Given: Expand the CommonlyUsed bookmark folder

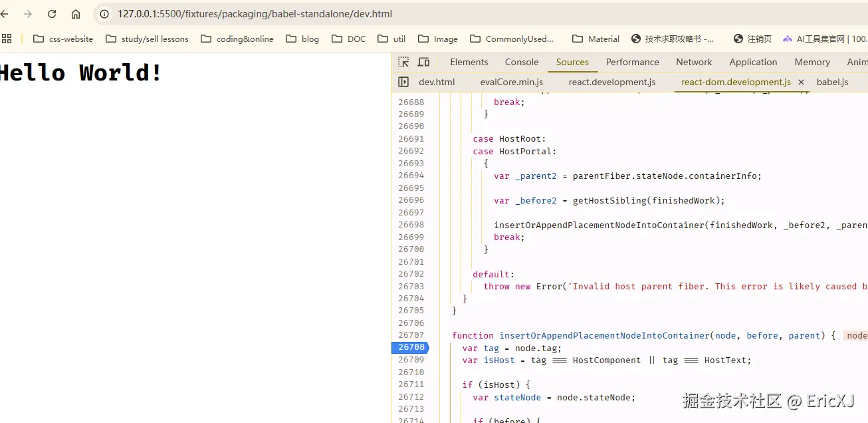Looking at the screenshot, I should [x=512, y=39].
